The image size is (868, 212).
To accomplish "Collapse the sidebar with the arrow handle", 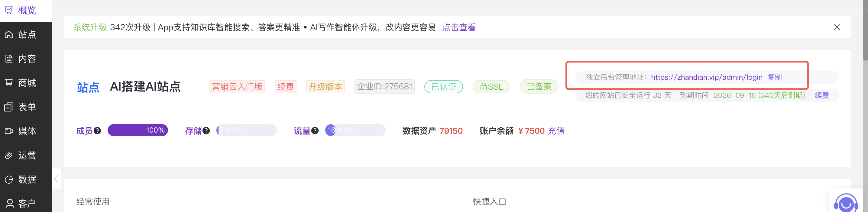I will click(x=57, y=179).
